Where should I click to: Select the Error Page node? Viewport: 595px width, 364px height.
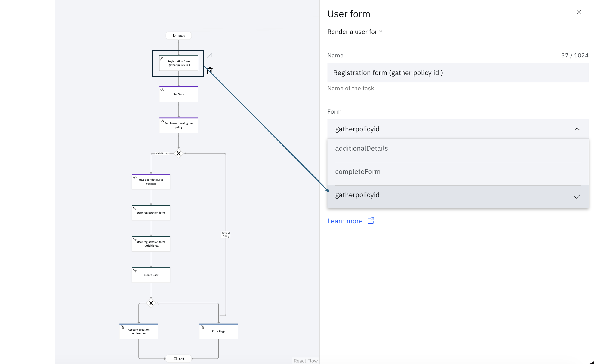[219, 331]
